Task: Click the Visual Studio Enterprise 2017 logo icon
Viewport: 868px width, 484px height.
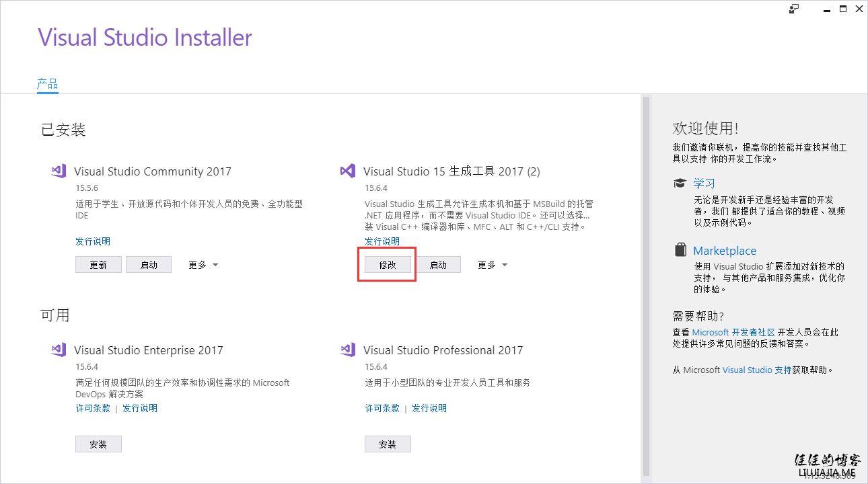Action: pyautogui.click(x=59, y=350)
